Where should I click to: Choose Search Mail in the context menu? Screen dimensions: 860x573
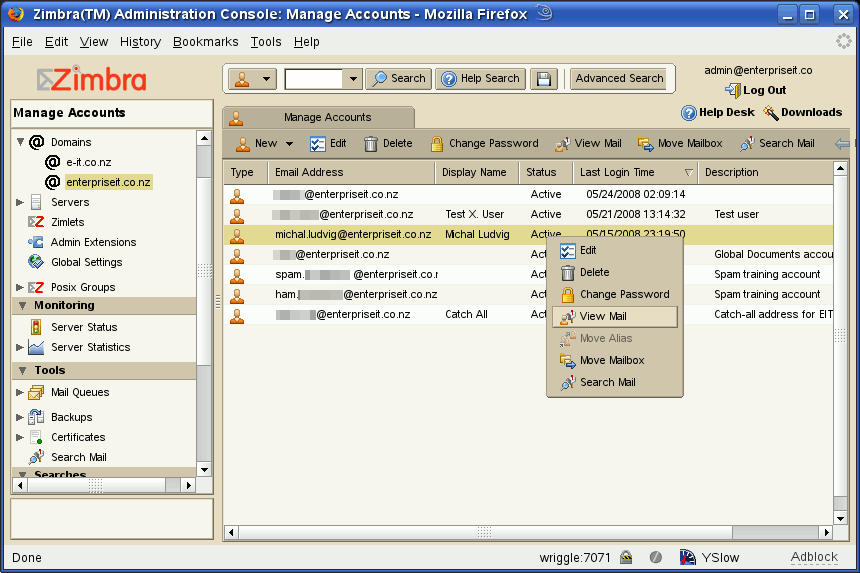click(x=615, y=382)
